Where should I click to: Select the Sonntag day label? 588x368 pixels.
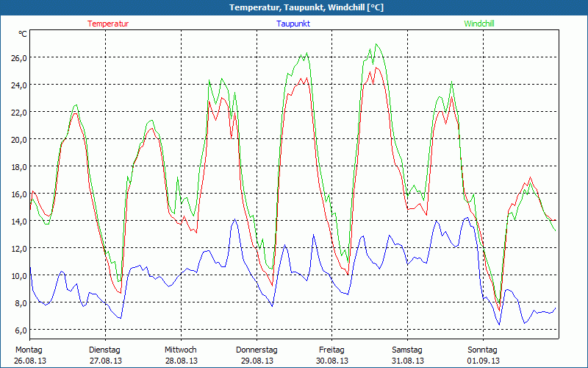tap(483, 350)
